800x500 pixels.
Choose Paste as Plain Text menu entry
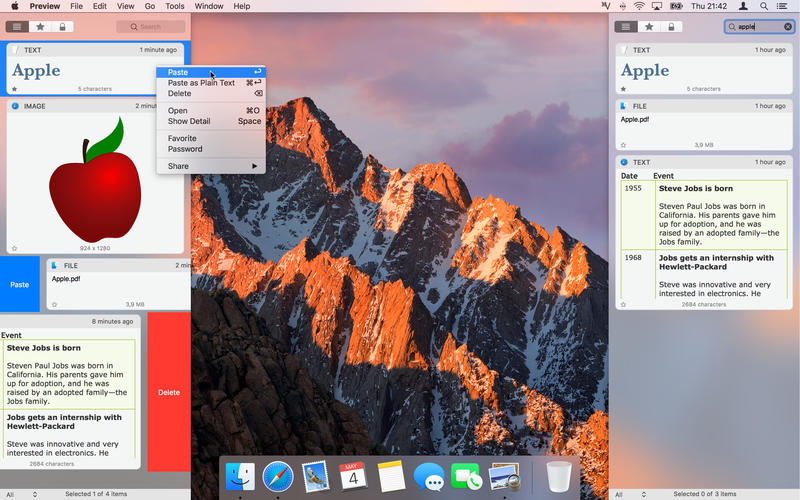[x=211, y=83]
